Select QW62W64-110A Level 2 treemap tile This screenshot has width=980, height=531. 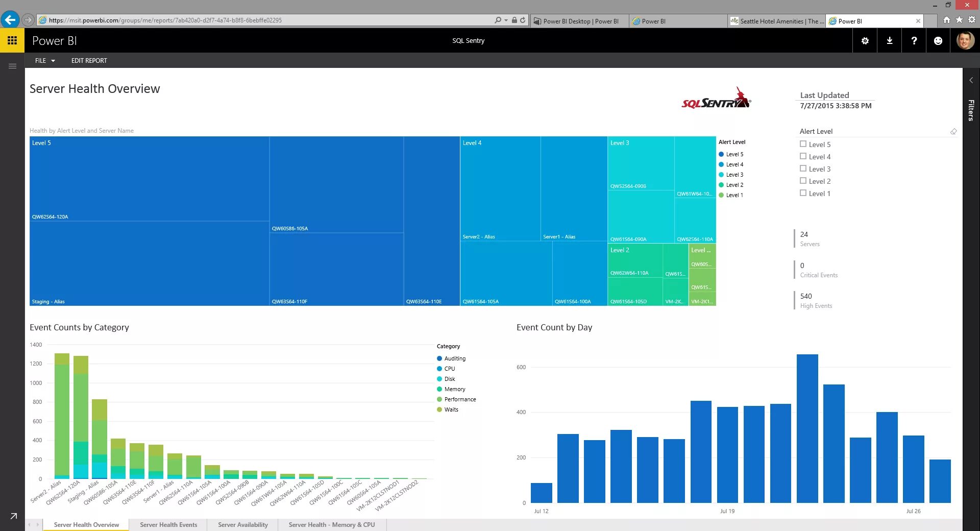[635, 261]
